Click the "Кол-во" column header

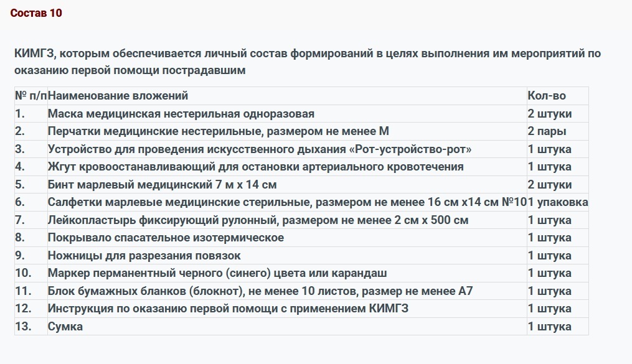[x=547, y=96]
